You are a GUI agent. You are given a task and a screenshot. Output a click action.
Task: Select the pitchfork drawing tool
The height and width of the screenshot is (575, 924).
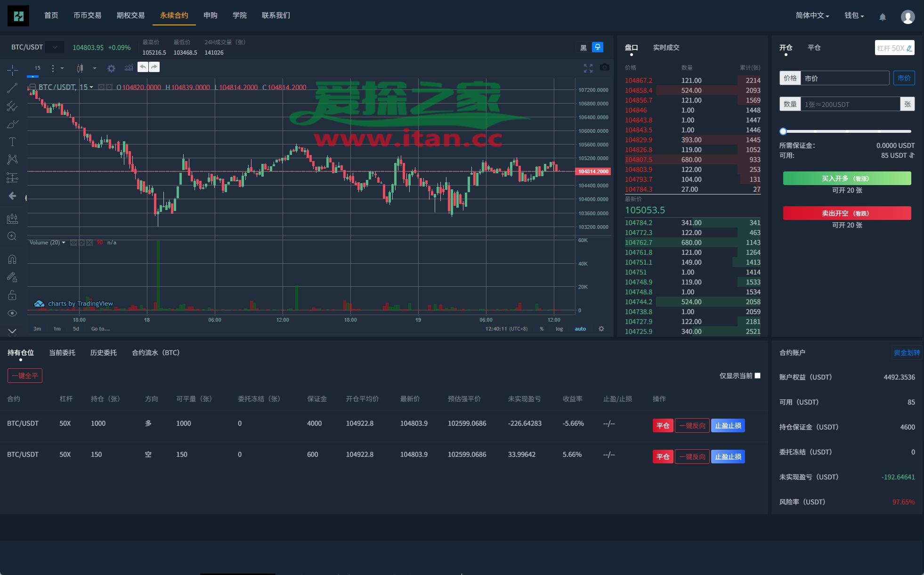coord(12,106)
